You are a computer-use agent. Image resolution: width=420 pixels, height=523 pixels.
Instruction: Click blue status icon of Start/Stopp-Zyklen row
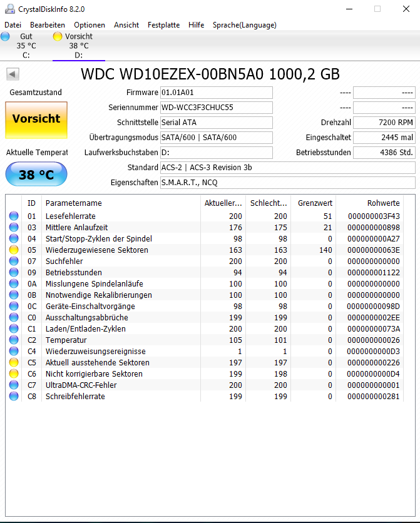coord(14,238)
